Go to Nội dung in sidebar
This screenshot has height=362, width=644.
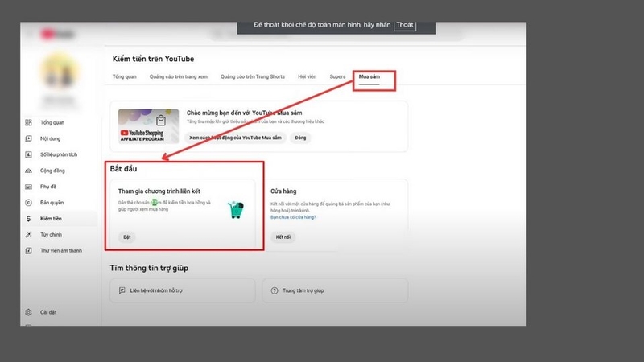click(50, 138)
